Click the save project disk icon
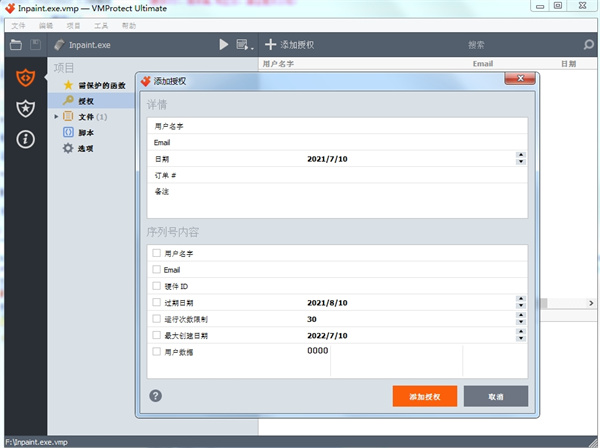 (36, 45)
